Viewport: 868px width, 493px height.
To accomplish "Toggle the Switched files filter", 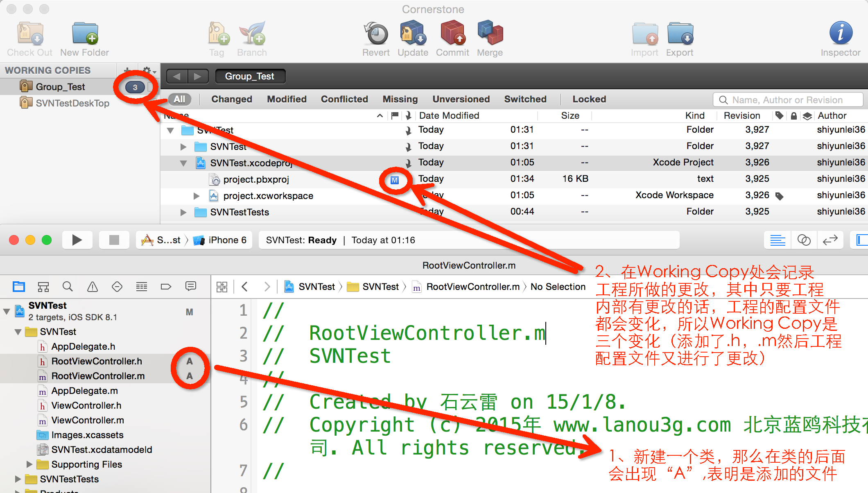I will [x=524, y=99].
